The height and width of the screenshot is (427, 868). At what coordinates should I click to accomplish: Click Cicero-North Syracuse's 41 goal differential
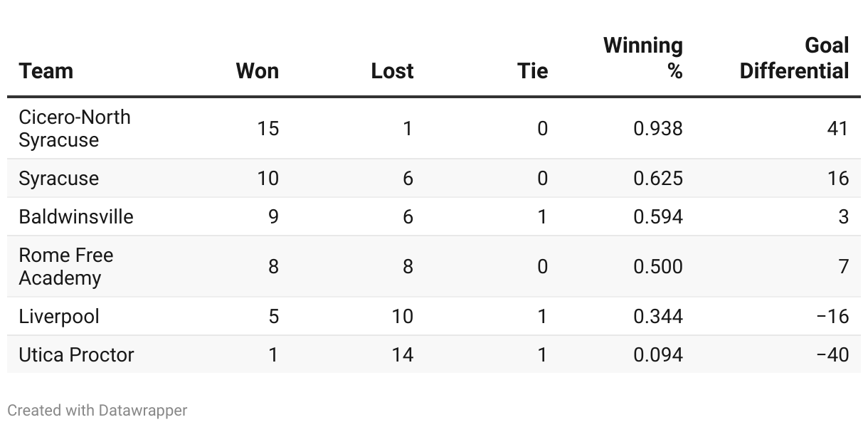pyautogui.click(x=837, y=128)
